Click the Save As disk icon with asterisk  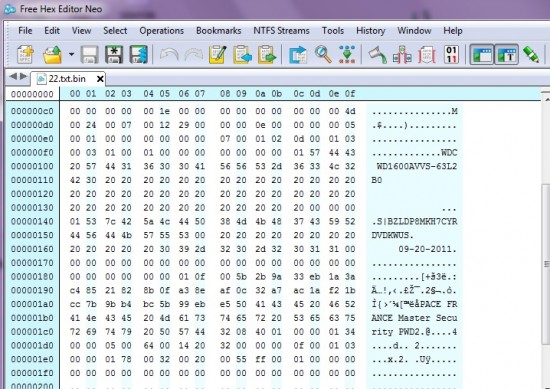[x=114, y=55]
